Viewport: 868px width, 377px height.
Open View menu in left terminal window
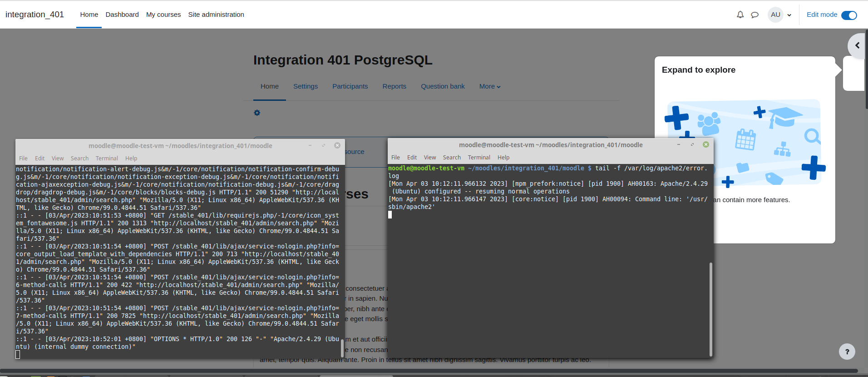click(x=58, y=159)
